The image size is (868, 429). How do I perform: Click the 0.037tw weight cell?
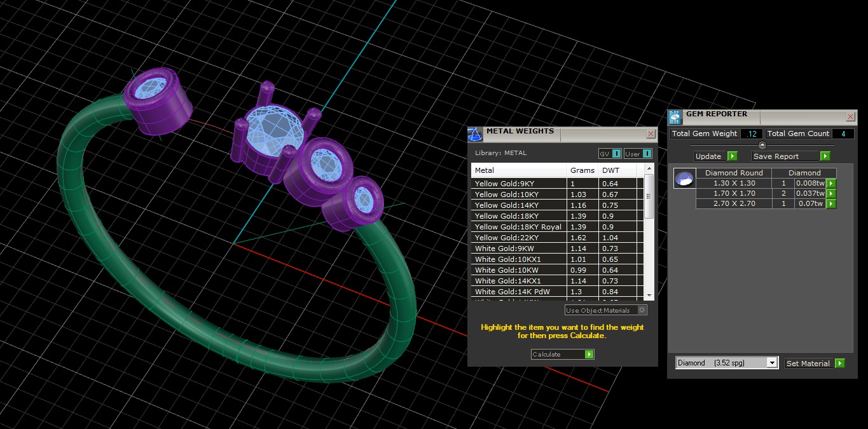[810, 193]
